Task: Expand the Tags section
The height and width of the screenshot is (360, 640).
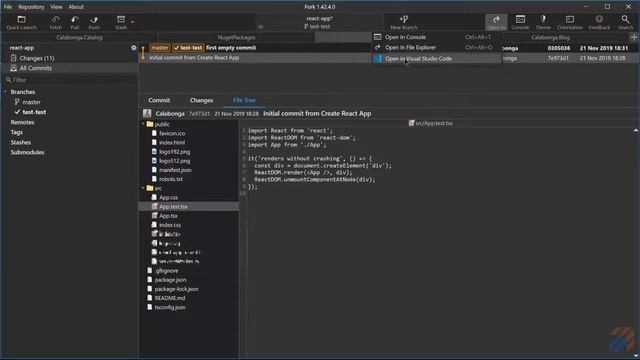Action: click(x=17, y=132)
